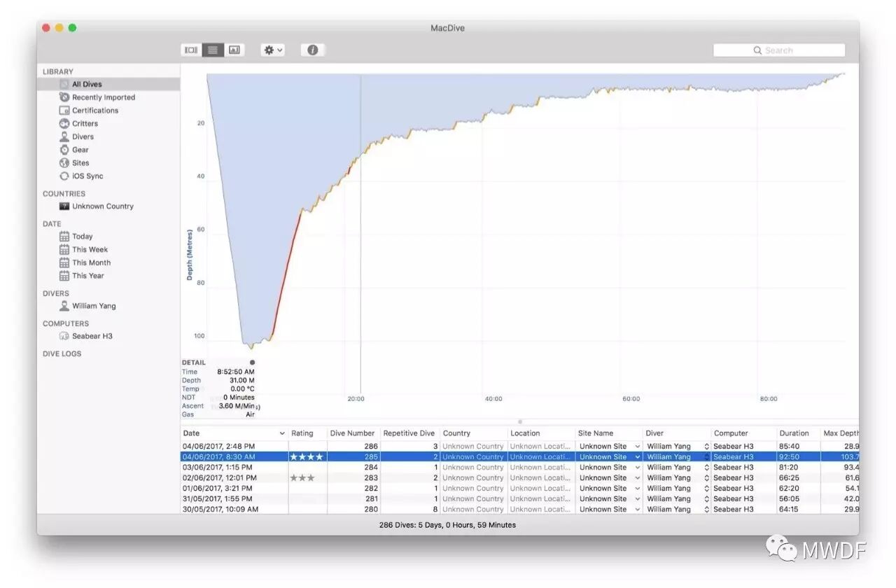Sort by the Country column header
The image size is (896, 588).
[473, 433]
